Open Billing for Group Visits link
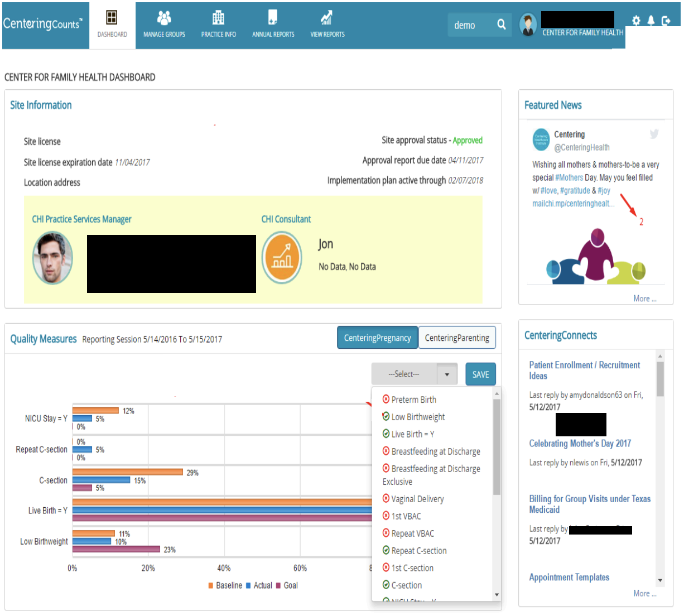 (590, 504)
